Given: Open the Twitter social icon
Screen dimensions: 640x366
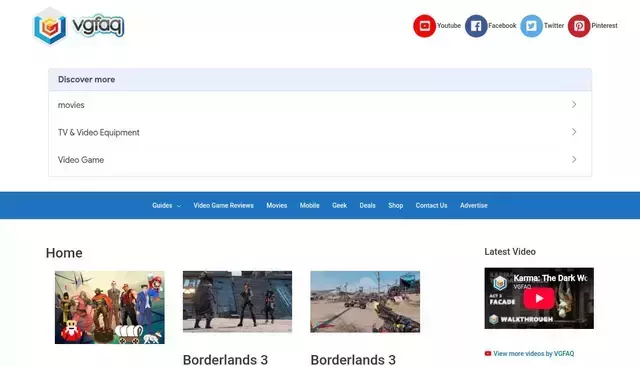Looking at the screenshot, I should tap(531, 26).
